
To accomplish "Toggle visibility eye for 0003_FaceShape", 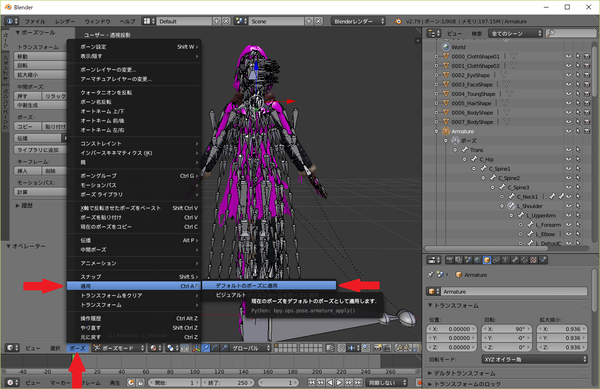I will pyautogui.click(x=568, y=85).
